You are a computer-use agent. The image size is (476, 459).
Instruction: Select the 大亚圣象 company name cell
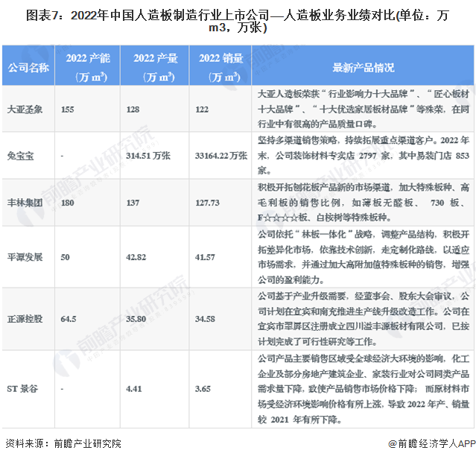[x=25, y=110]
